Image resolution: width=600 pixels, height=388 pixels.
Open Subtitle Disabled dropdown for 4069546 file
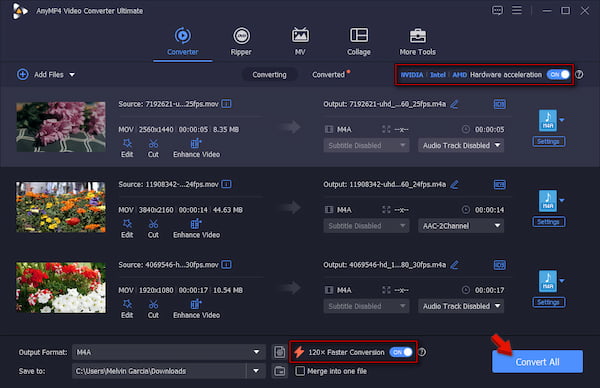click(366, 306)
